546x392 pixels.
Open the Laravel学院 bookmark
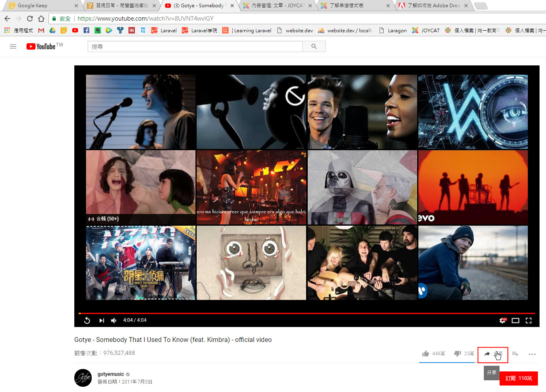199,30
